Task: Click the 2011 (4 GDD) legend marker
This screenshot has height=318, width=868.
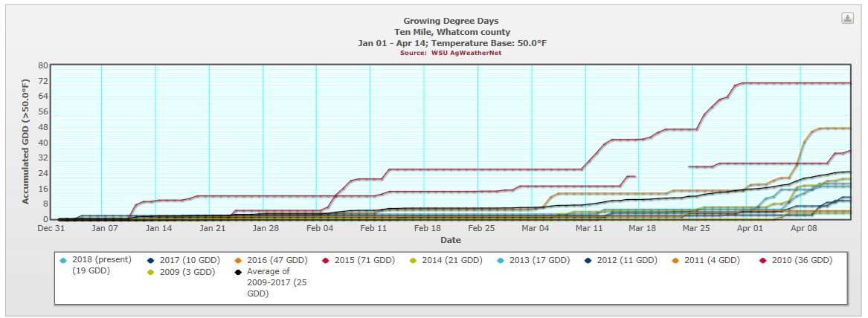Action: click(676, 260)
